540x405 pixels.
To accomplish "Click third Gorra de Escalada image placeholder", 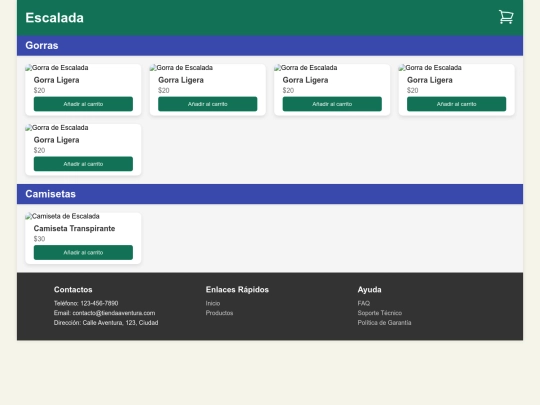I will coord(306,68).
